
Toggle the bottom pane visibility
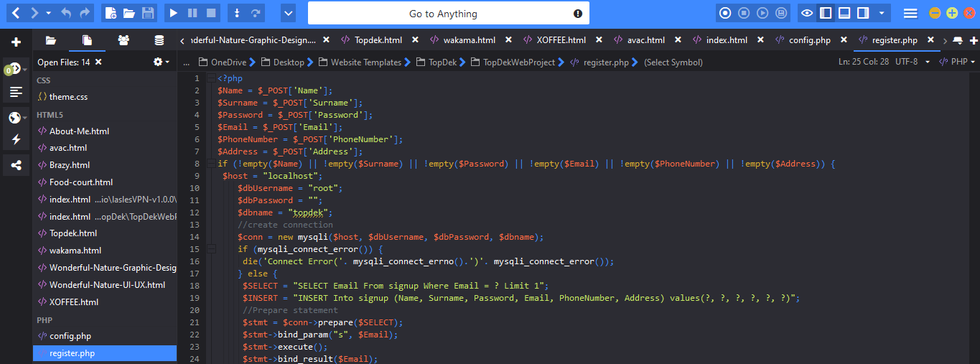tap(844, 13)
